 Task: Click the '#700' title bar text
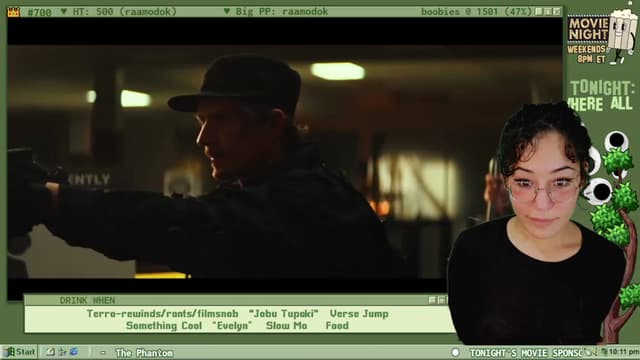click(40, 12)
